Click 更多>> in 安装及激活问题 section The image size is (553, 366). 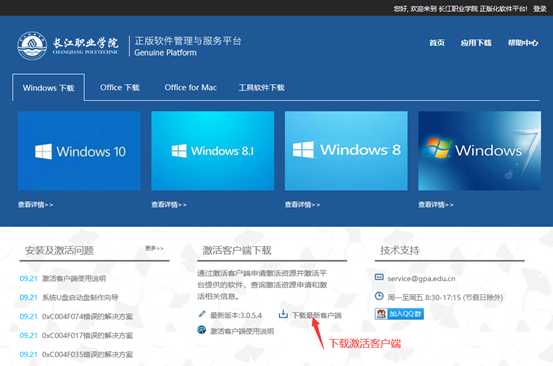[x=154, y=248]
